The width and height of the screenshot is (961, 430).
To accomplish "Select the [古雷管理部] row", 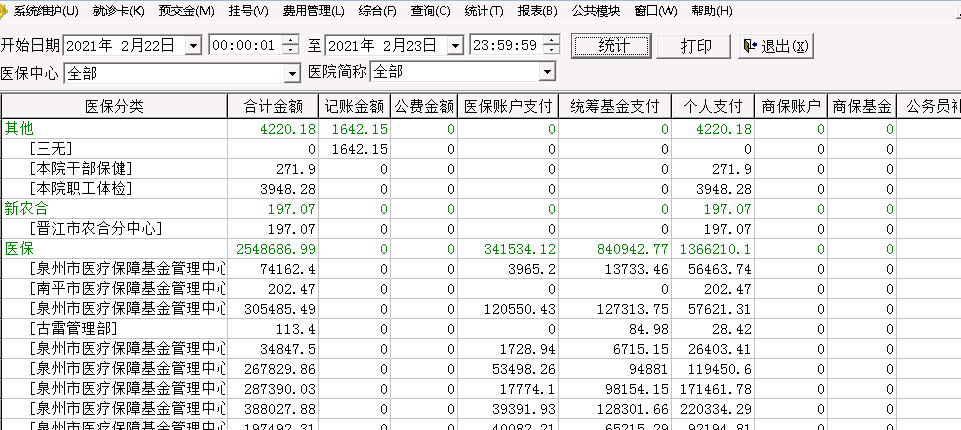I will pos(481,329).
